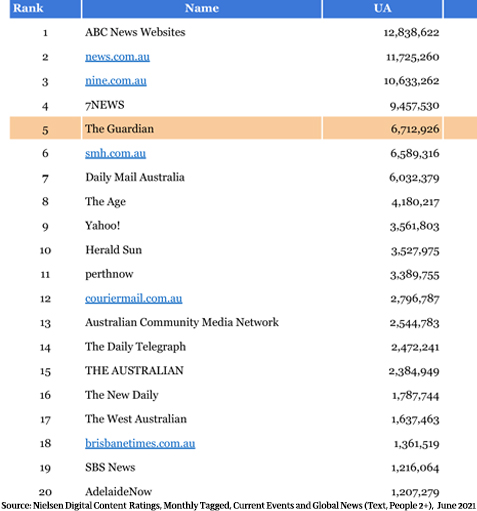Select the highlighted The Guardian row
Viewport: 477px width, 511px height.
(243, 128)
